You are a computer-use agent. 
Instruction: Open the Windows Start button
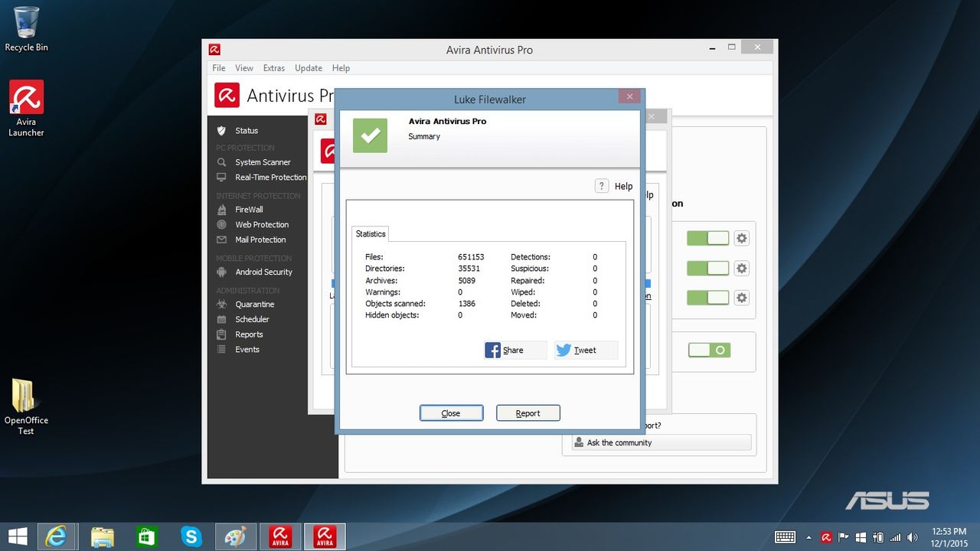pos(18,536)
